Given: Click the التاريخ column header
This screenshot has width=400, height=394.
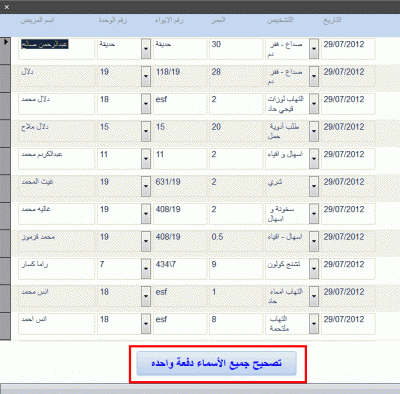Looking at the screenshot, I should (x=332, y=20).
